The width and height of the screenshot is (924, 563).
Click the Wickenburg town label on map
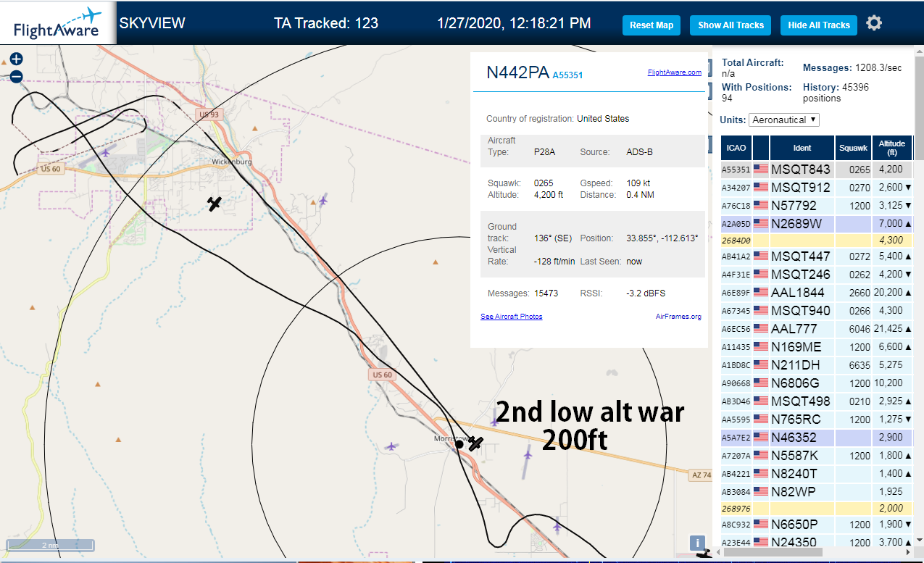click(x=231, y=162)
